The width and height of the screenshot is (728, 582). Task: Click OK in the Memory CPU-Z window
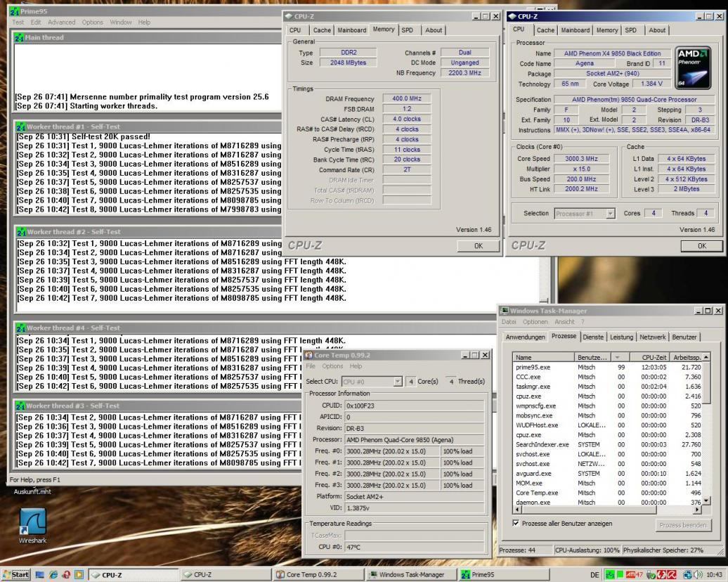[479, 246]
